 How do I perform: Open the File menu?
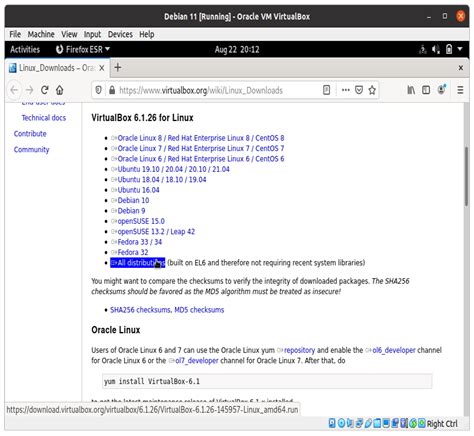click(x=15, y=34)
